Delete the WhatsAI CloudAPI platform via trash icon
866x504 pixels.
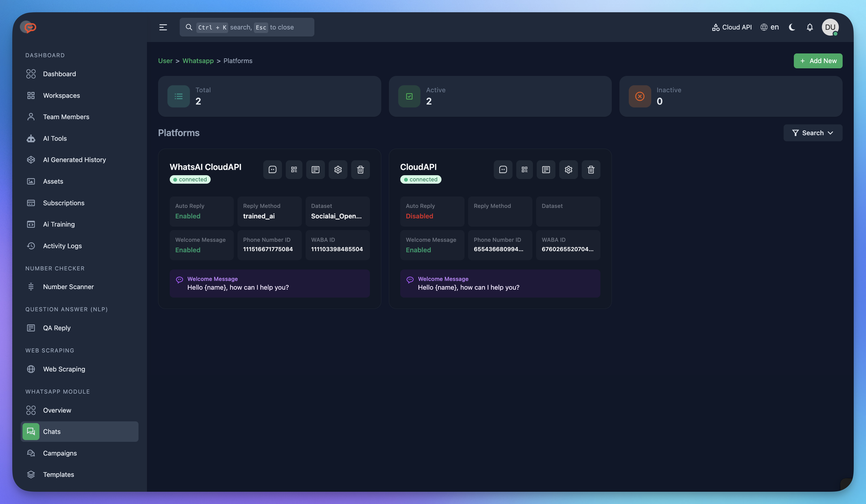coord(360,169)
